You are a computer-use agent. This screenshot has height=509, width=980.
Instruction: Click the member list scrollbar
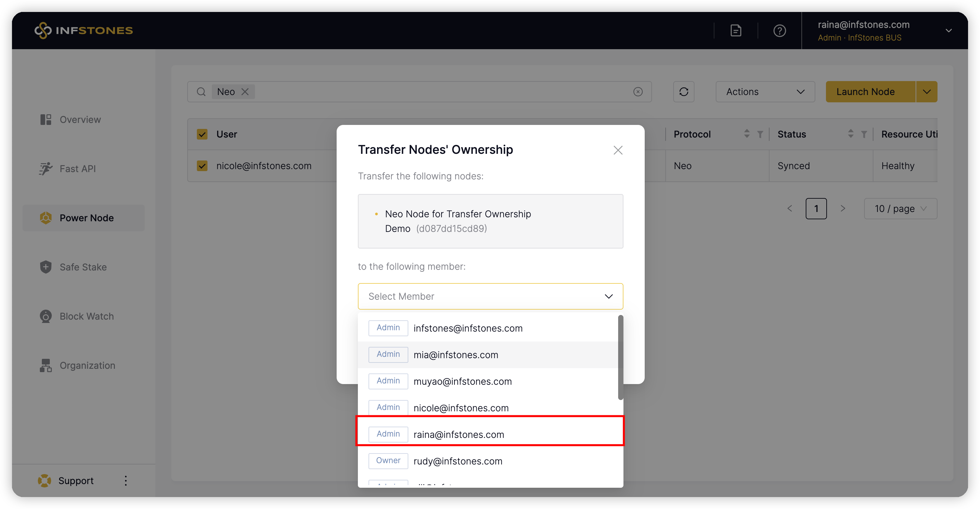[620, 357]
